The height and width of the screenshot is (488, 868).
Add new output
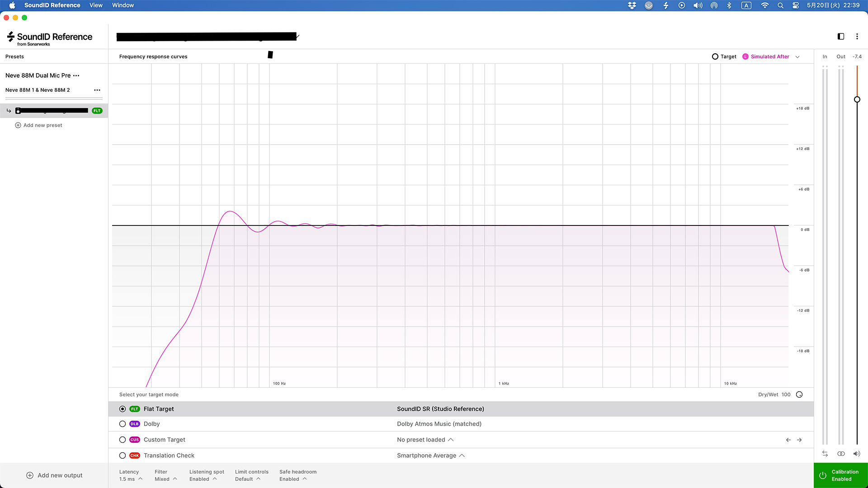point(54,475)
